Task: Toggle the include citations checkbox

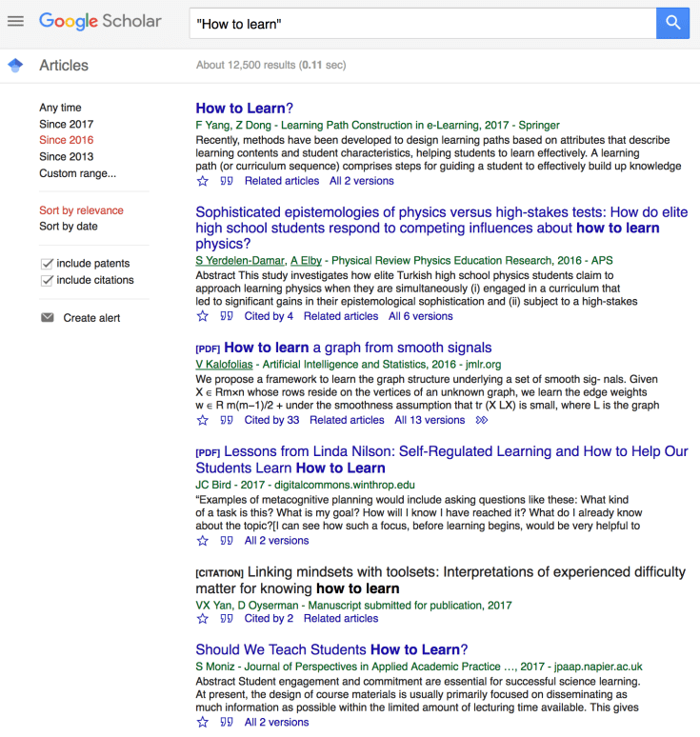Action: click(47, 281)
